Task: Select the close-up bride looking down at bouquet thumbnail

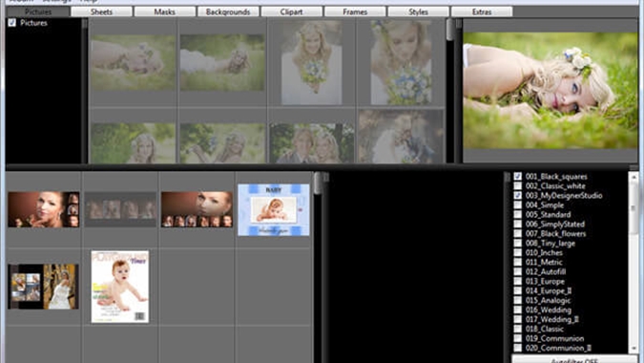Action: pyautogui.click(x=401, y=62)
